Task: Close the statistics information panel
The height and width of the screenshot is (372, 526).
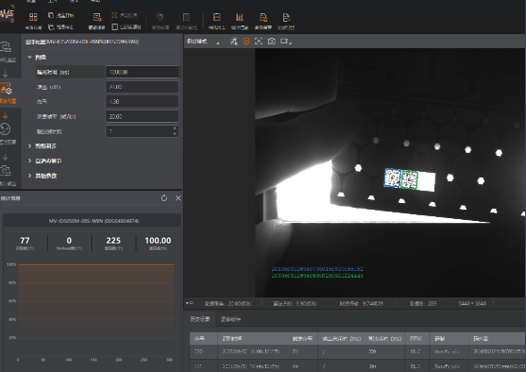Action: 178,198
